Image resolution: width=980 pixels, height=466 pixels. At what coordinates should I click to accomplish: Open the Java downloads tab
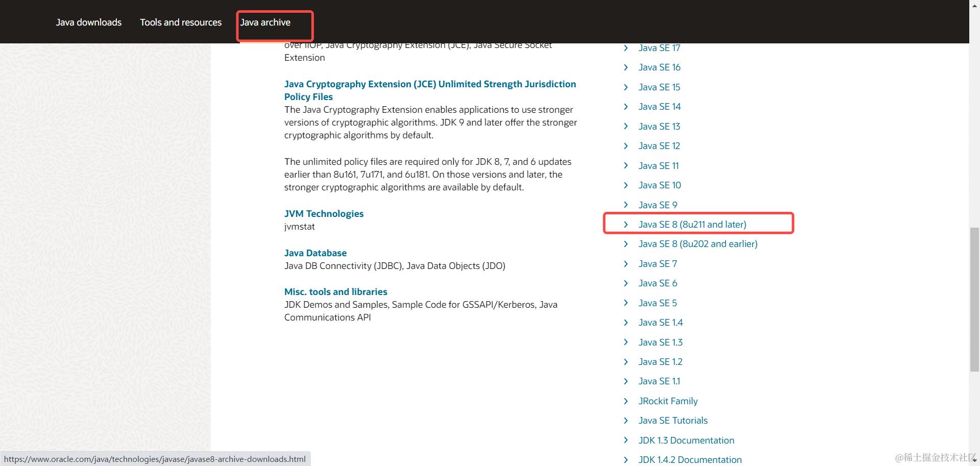(x=89, y=22)
